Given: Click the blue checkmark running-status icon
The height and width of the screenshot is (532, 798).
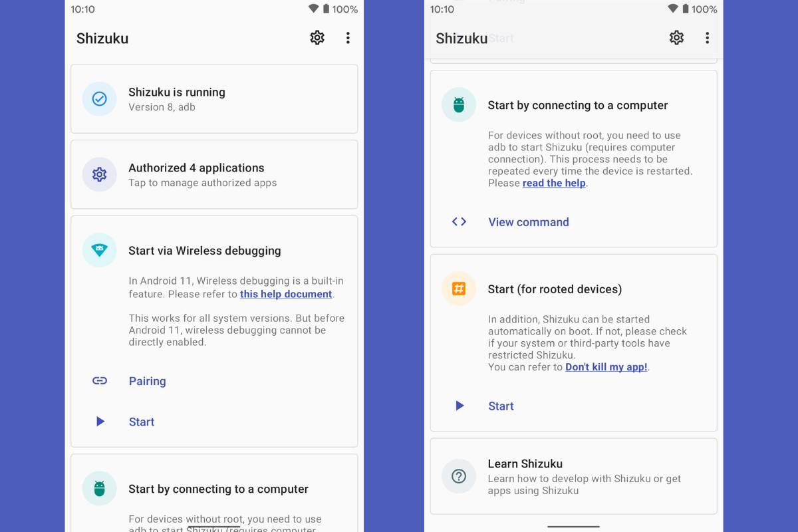Looking at the screenshot, I should (99, 98).
